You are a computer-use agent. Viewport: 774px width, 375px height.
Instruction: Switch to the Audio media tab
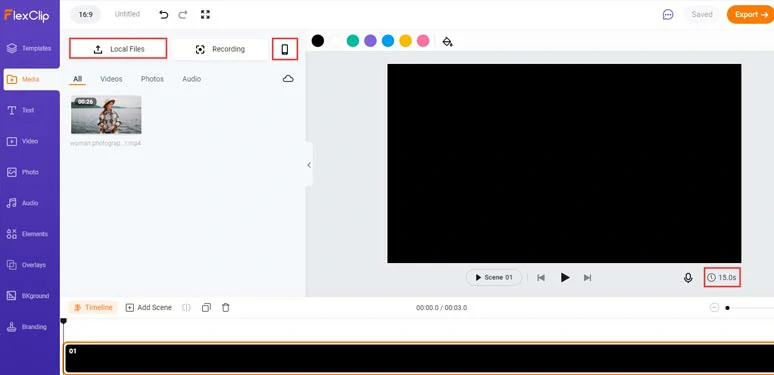pyautogui.click(x=192, y=79)
